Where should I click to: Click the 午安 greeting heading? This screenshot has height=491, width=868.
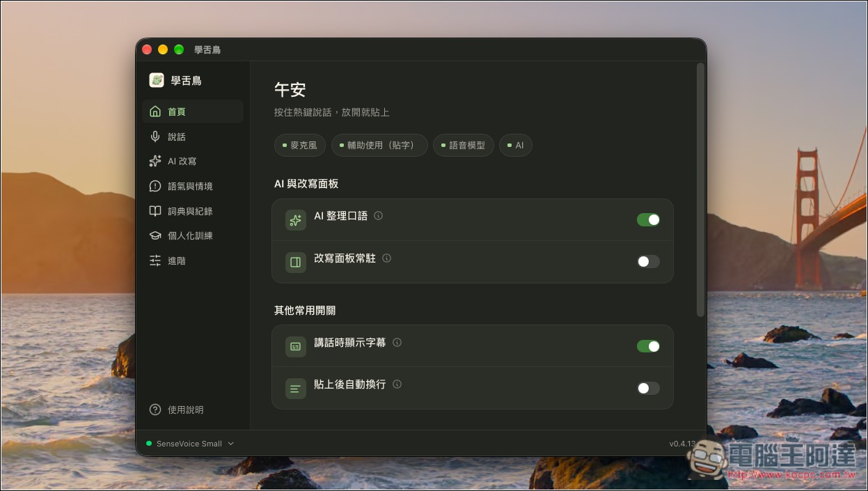(290, 90)
